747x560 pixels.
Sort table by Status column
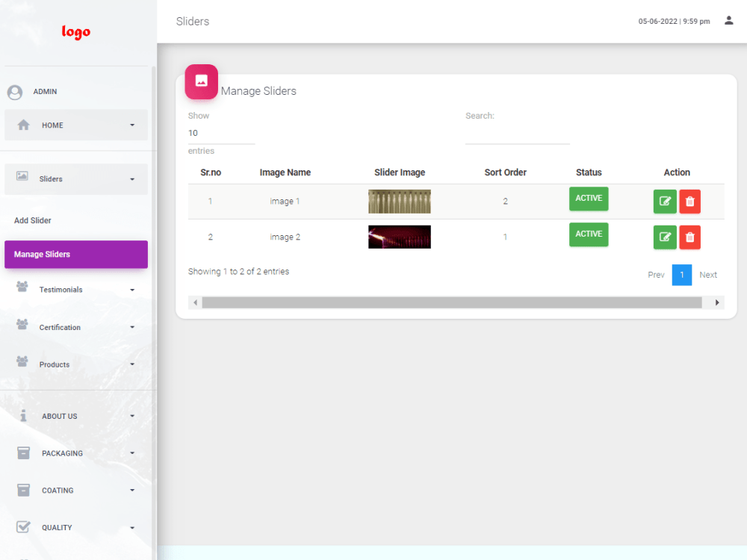[x=589, y=172]
